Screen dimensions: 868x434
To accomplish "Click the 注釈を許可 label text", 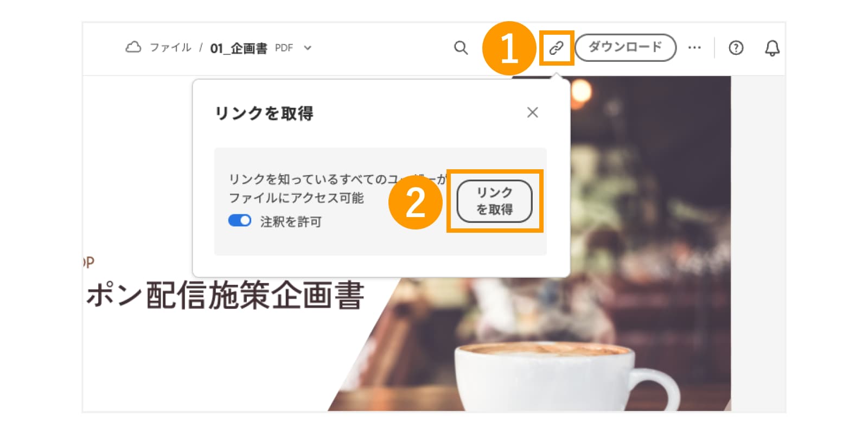I will pos(291,221).
